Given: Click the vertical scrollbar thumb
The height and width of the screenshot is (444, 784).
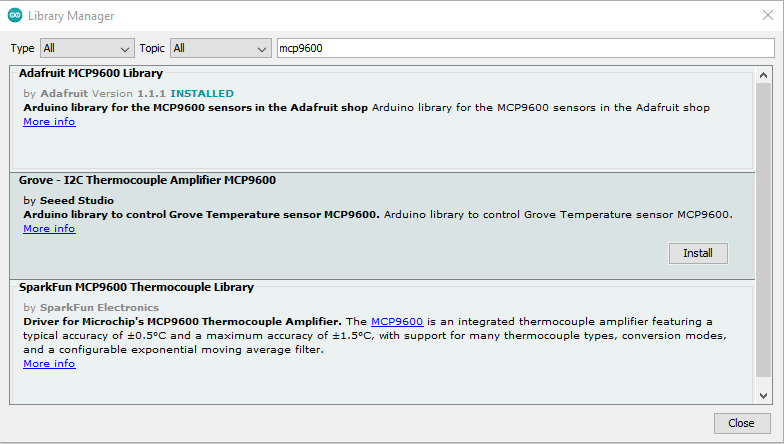Looking at the screenshot, I should click(763, 230).
